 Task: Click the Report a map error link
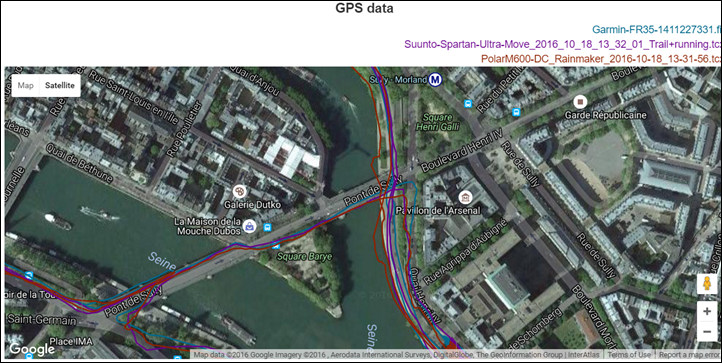coord(690,355)
